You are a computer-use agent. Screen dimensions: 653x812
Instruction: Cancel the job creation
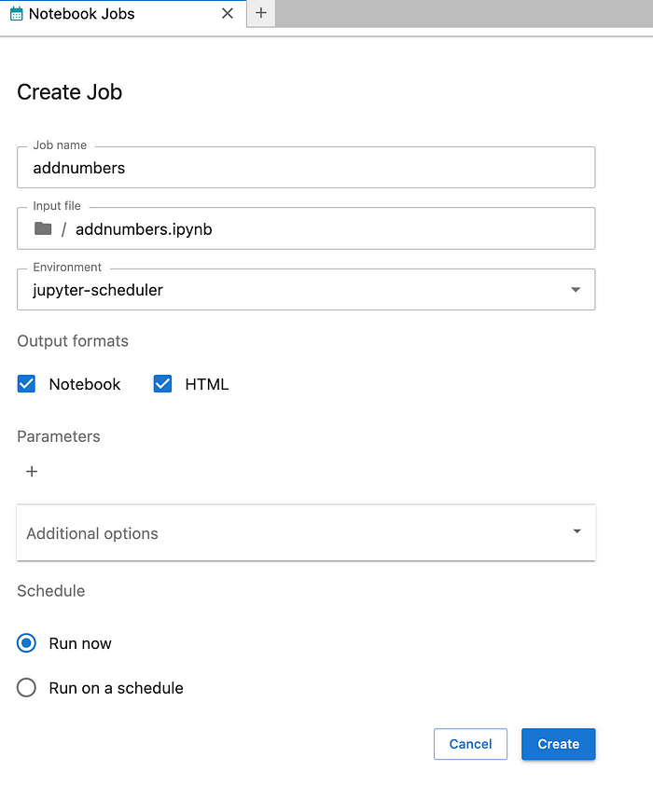(470, 744)
